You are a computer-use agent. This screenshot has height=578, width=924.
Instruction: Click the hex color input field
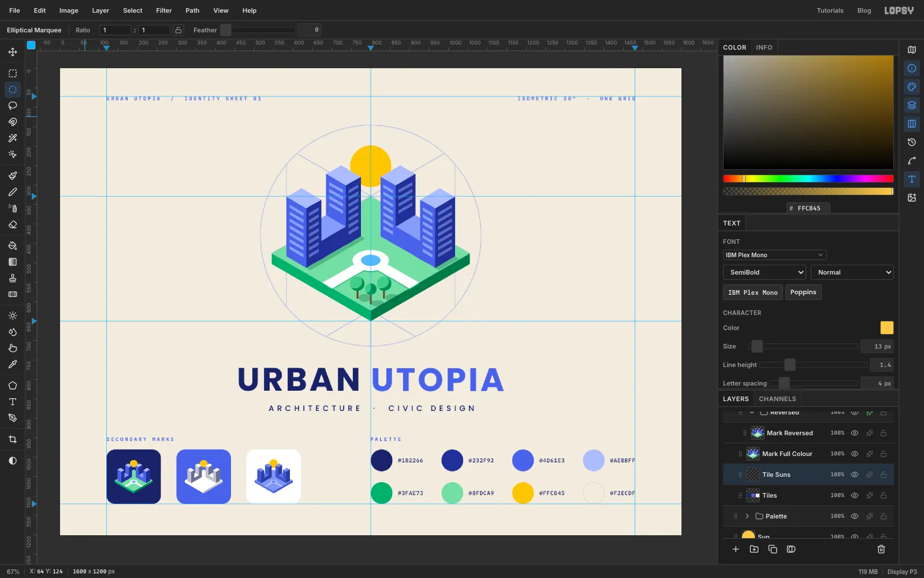808,208
